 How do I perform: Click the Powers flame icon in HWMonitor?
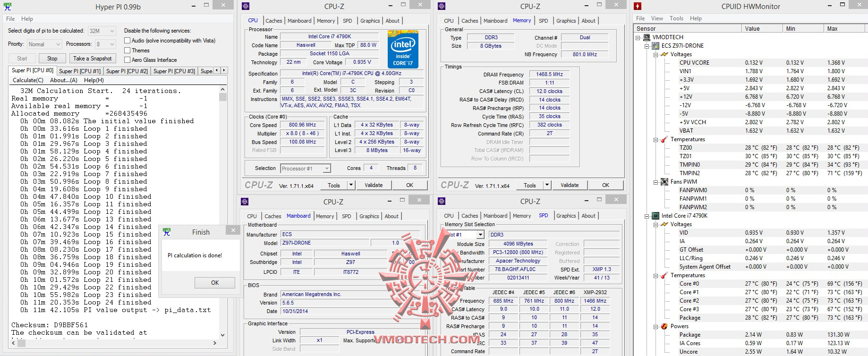coord(664,326)
